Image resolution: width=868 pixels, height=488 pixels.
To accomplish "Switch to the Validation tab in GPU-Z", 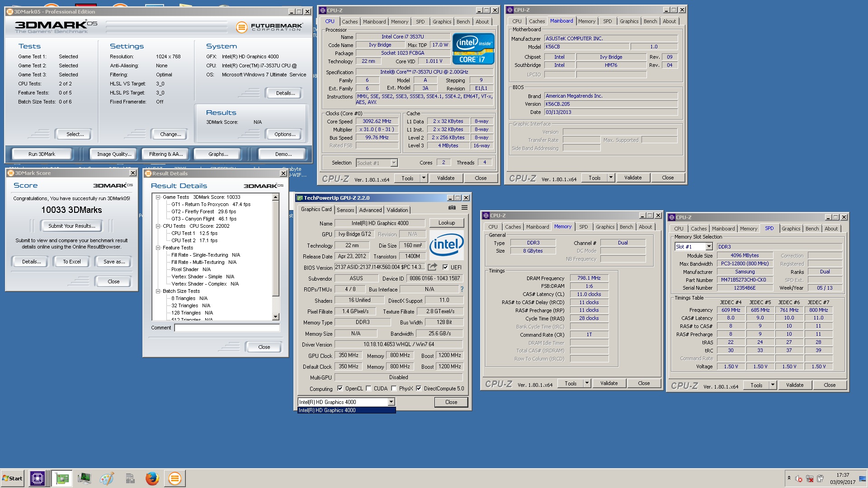I will click(397, 210).
